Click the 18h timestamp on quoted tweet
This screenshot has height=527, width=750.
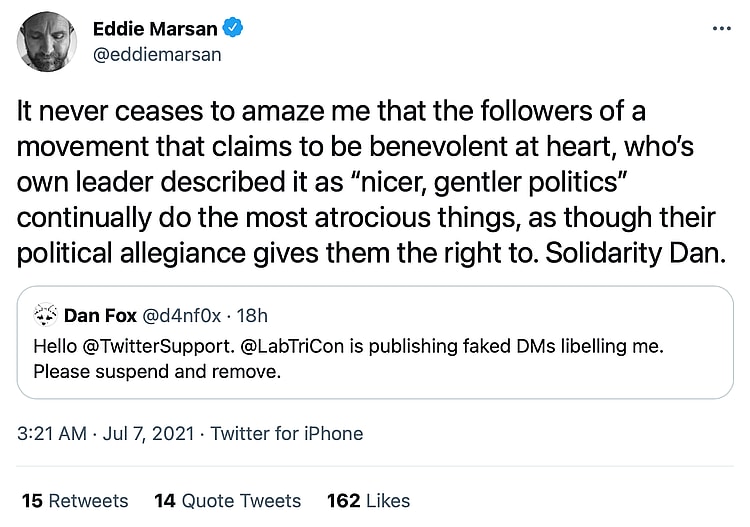tap(255, 316)
